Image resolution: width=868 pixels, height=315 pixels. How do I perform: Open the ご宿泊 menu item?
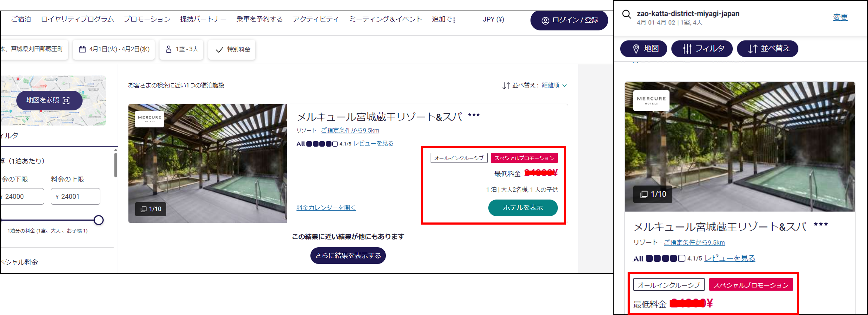[x=21, y=19]
